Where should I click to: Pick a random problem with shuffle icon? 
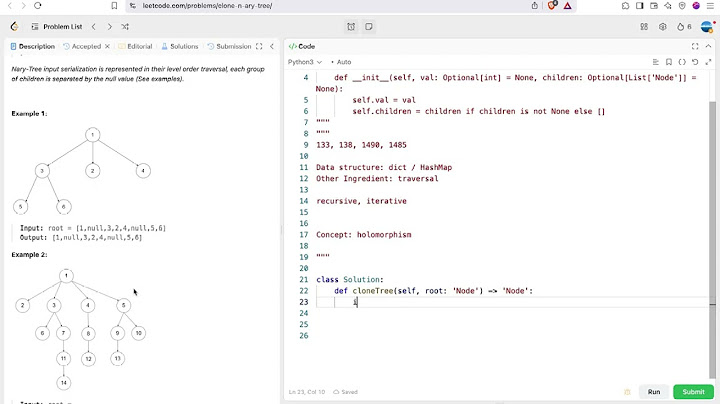click(125, 27)
